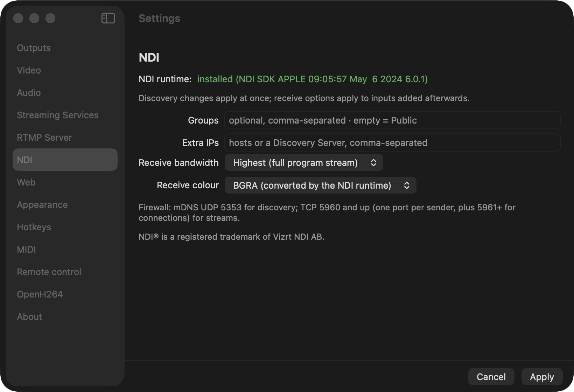The image size is (574, 392).
Task: Select OpenH264 in the sidebar
Action: coord(65,294)
